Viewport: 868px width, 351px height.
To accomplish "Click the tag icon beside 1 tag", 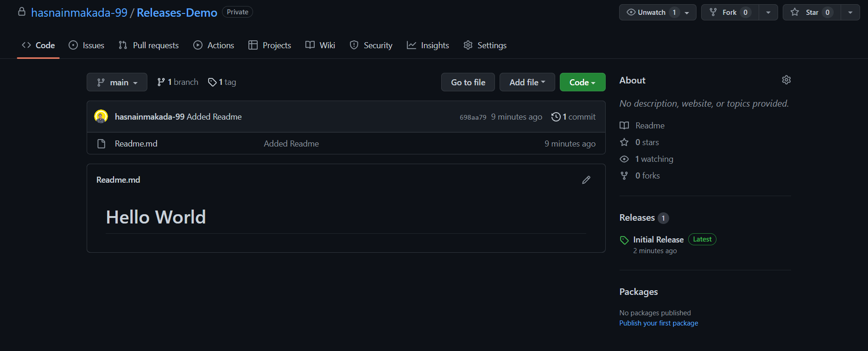I will click(x=212, y=82).
